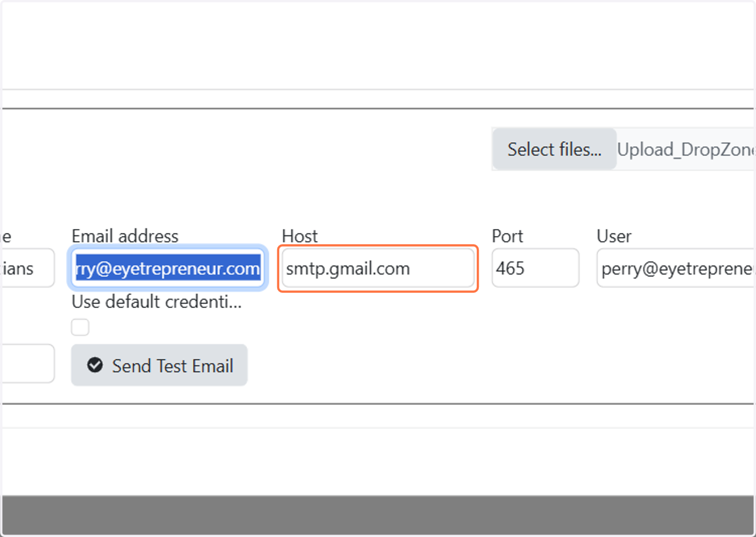Click the User label text
This screenshot has width=756, height=537.
point(614,236)
